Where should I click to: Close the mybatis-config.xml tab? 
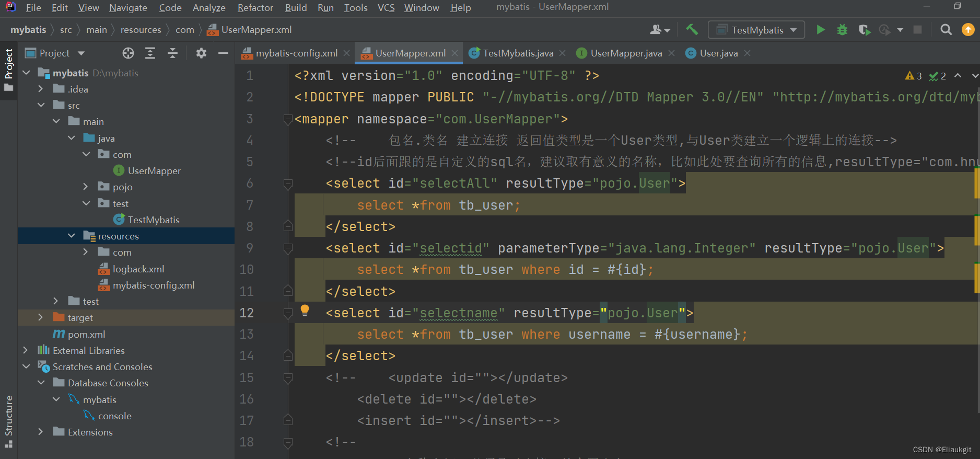[346, 53]
